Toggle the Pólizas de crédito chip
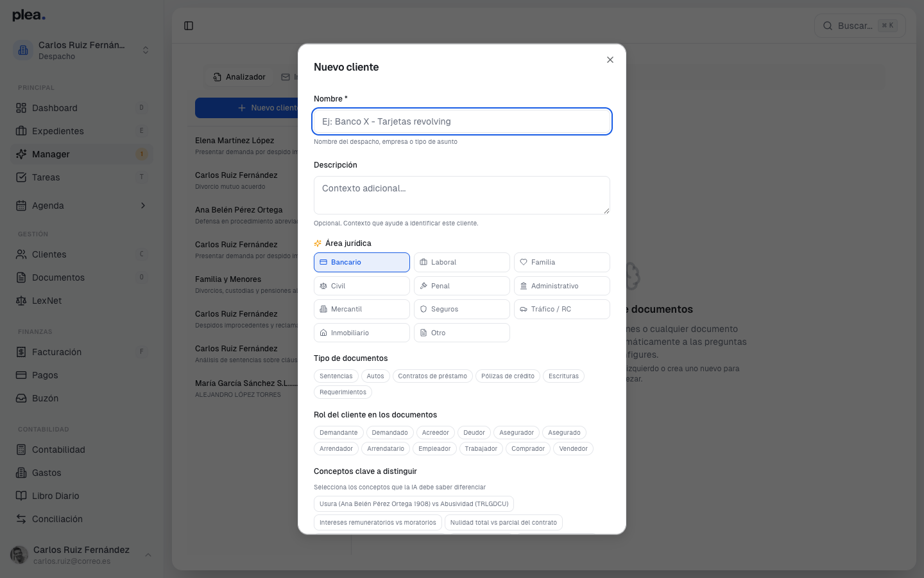Screen dimensions: 924x578 tap(508, 376)
